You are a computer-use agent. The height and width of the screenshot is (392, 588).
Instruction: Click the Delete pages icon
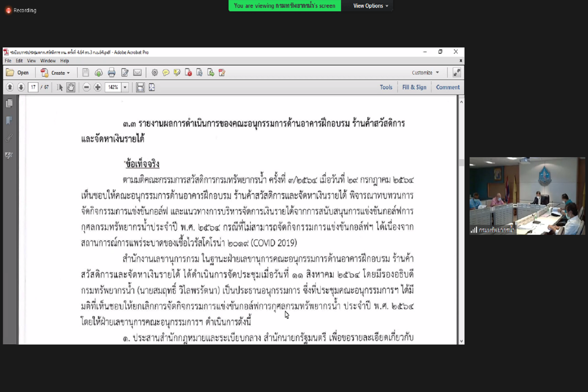(189, 73)
